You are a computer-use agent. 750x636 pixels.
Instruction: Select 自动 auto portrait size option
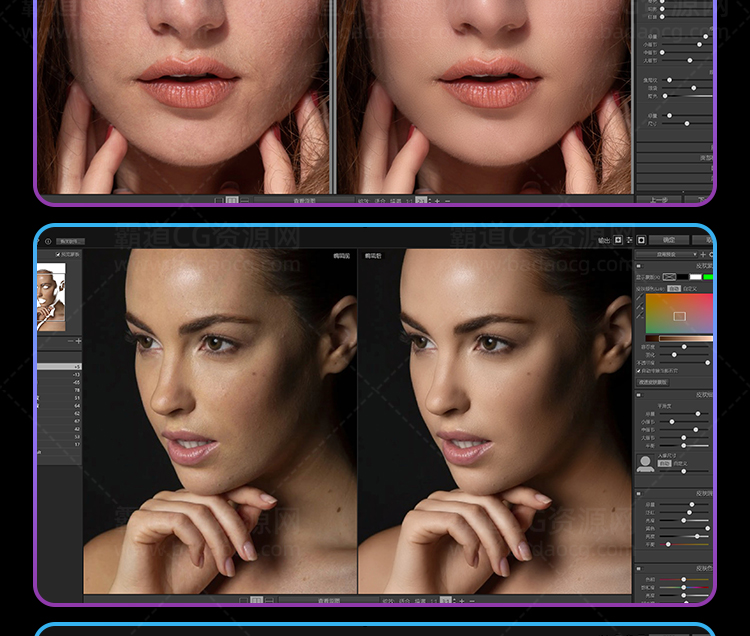[x=664, y=463]
